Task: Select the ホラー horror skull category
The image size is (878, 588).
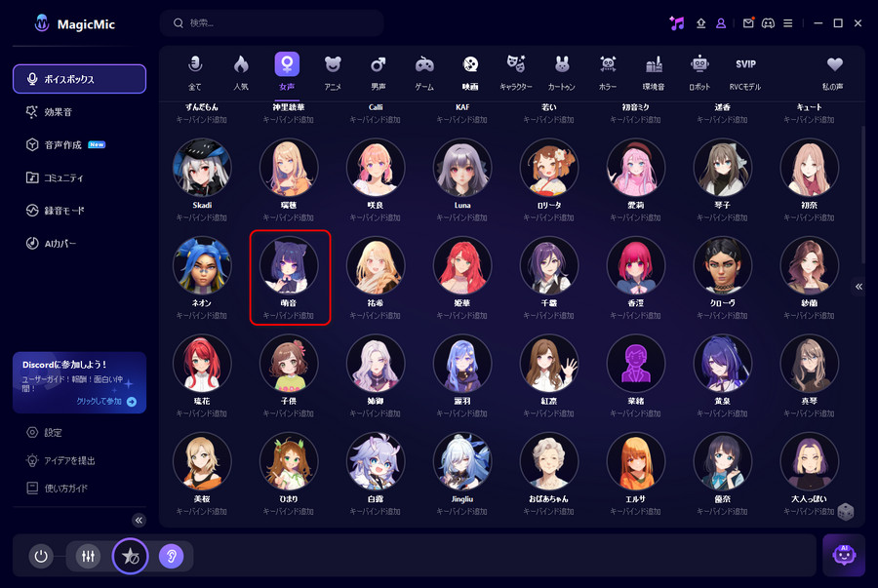Action: (608, 64)
